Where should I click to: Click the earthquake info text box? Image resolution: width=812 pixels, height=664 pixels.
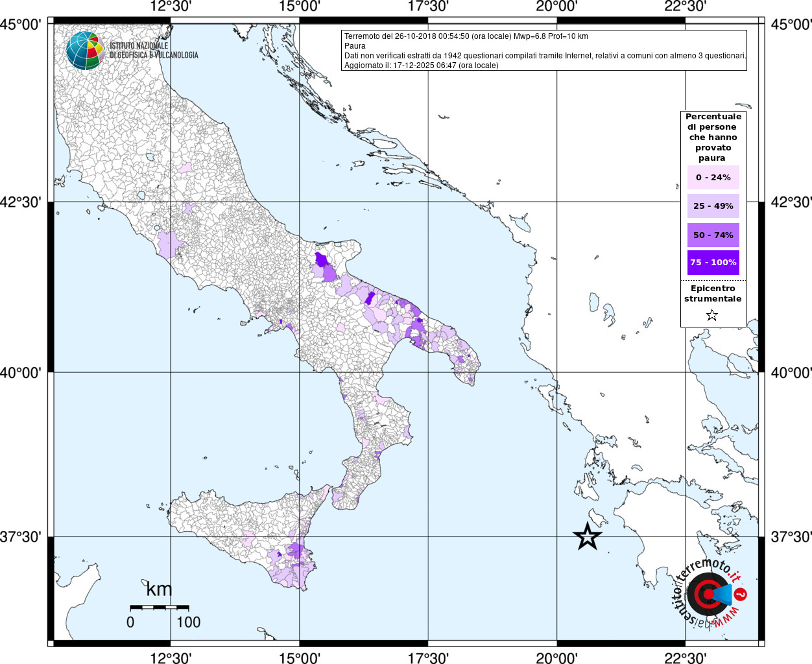coord(544,51)
